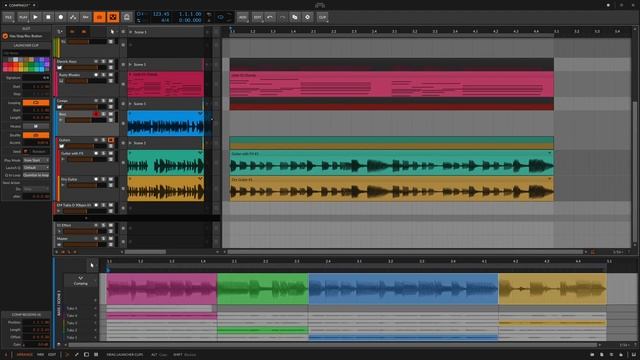This screenshot has height=360, width=640.
Task: Select the Take 1 lane label
Action: point(72,338)
